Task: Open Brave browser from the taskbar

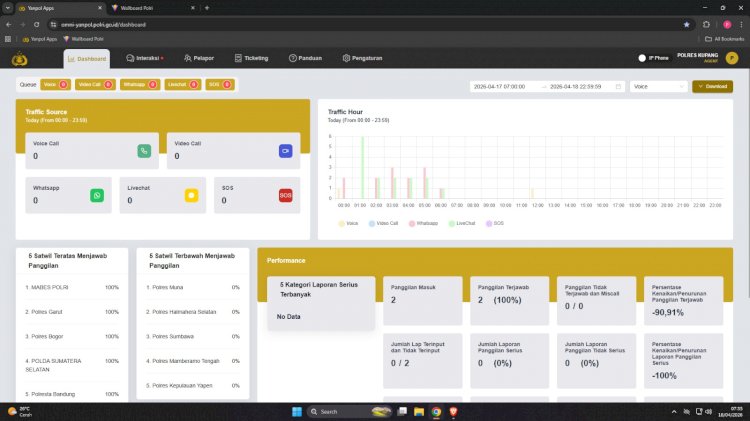Action: click(454, 411)
